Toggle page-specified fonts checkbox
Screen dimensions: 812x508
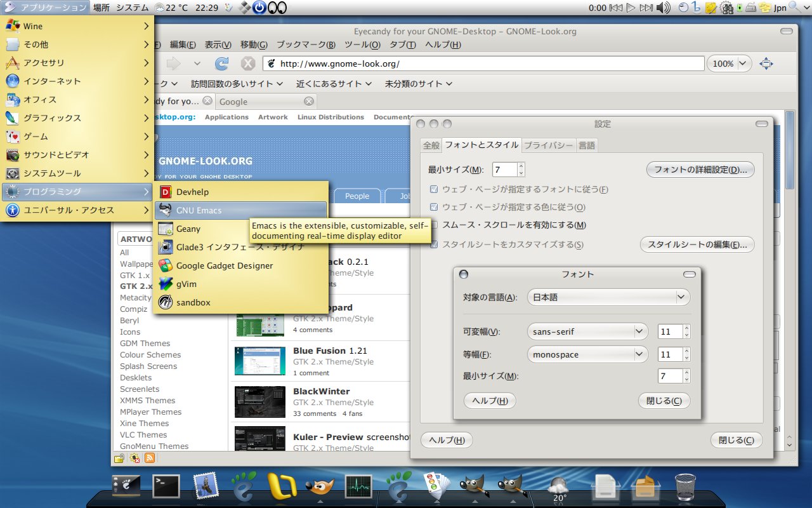434,189
